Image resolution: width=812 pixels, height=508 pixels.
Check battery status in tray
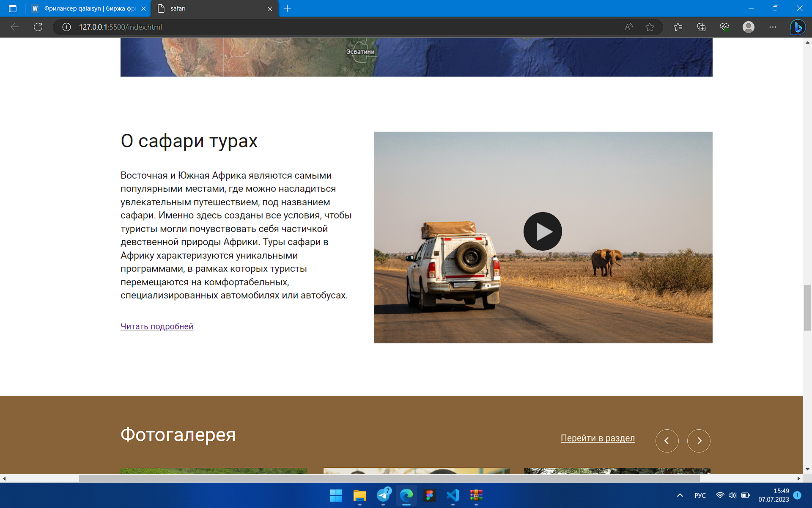coord(746,495)
